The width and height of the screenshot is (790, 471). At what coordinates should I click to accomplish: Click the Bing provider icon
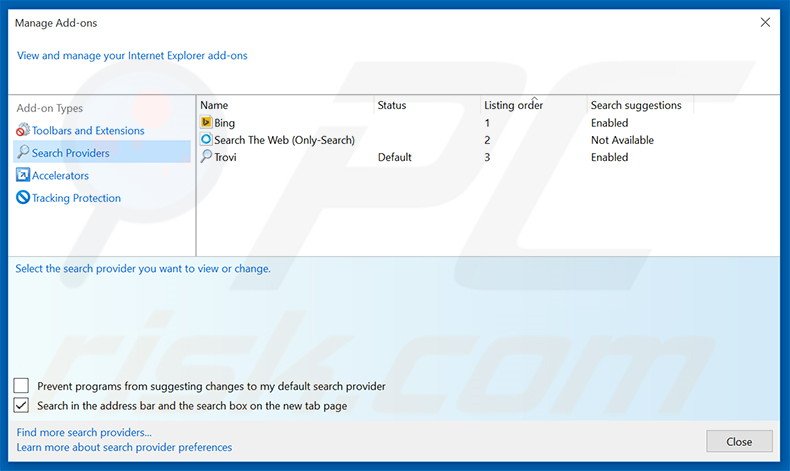click(206, 122)
